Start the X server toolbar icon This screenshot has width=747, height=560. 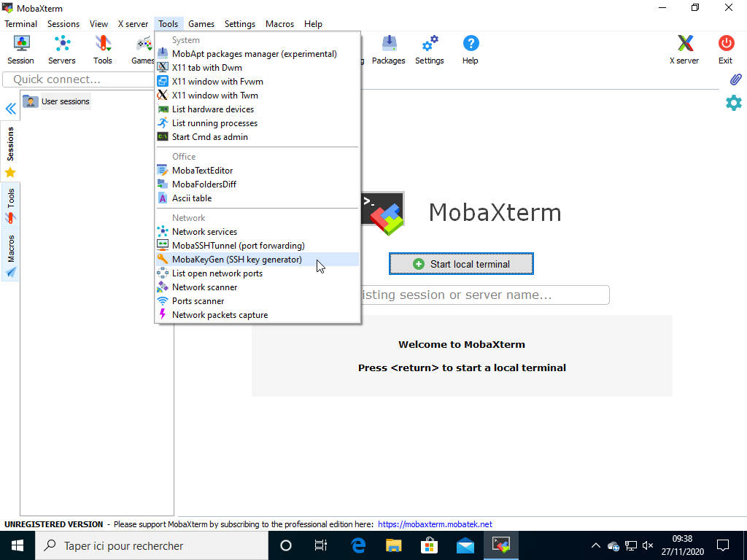click(684, 50)
